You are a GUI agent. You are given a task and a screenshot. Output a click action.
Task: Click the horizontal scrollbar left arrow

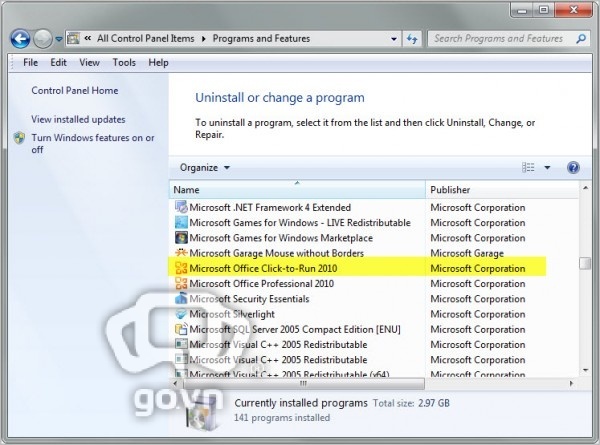pyautogui.click(x=175, y=383)
